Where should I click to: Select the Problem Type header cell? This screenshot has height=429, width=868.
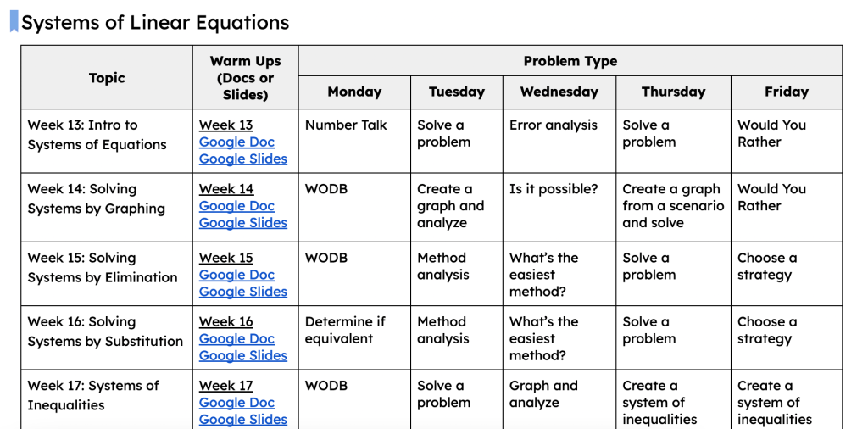570,61
